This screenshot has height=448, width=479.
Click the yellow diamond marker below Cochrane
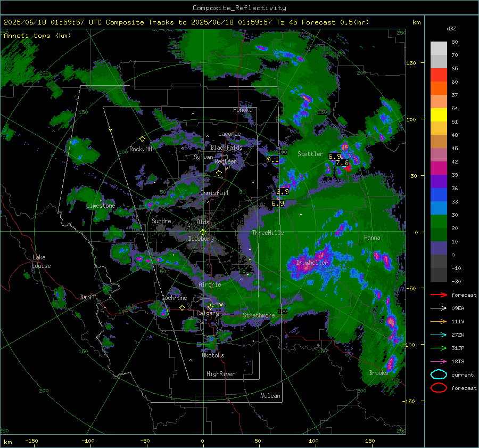tap(183, 308)
